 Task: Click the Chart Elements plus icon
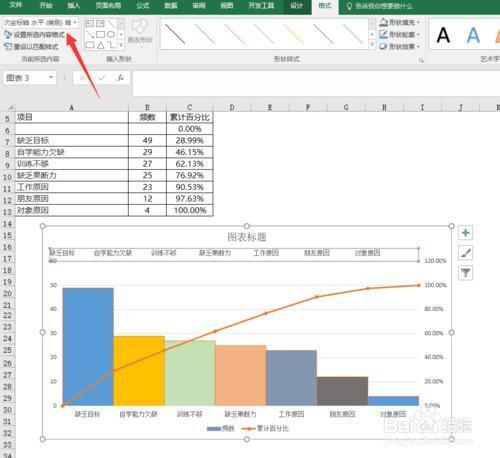(465, 233)
